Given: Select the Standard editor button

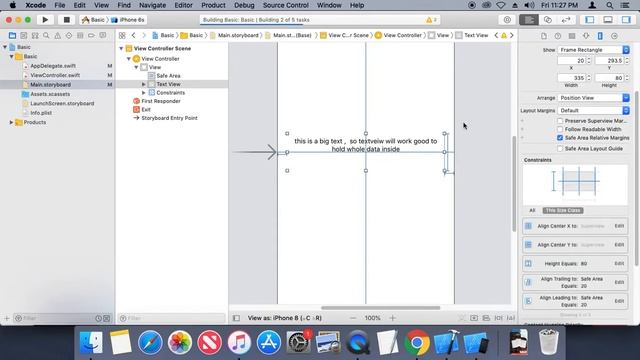Looking at the screenshot, I should click(x=529, y=20).
